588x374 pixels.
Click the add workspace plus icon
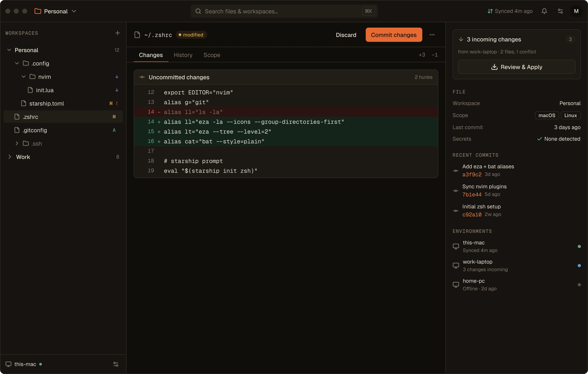click(117, 33)
